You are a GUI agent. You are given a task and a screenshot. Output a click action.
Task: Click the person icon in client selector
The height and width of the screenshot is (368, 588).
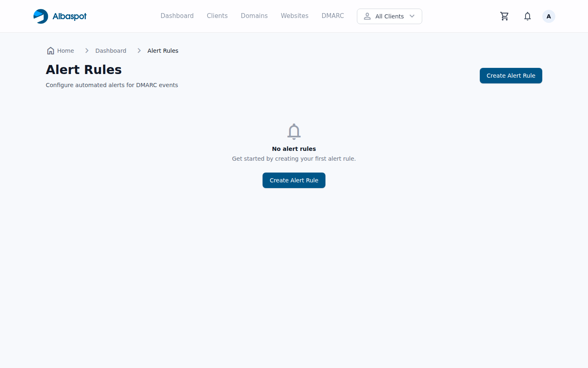click(367, 16)
